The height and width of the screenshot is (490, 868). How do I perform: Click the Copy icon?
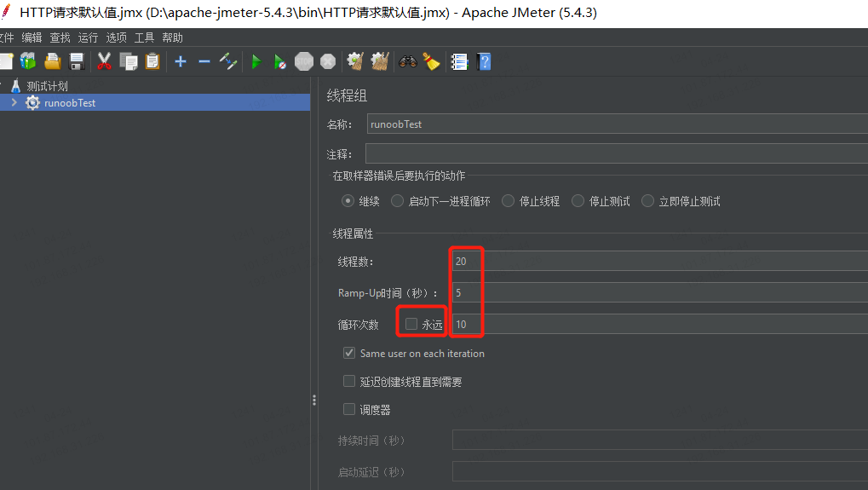click(x=129, y=61)
